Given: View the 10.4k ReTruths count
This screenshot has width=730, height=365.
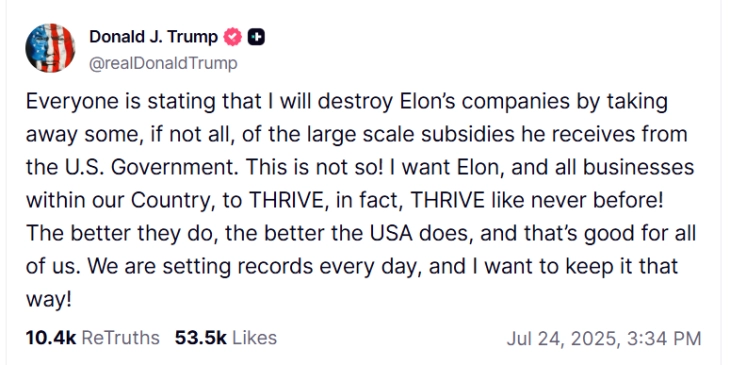Looking at the screenshot, I should tap(51, 338).
